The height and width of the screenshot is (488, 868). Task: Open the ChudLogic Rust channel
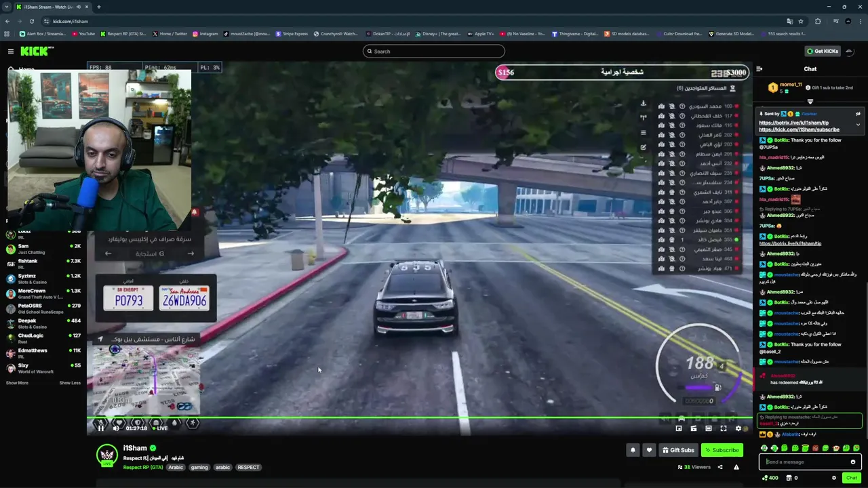coord(43,338)
